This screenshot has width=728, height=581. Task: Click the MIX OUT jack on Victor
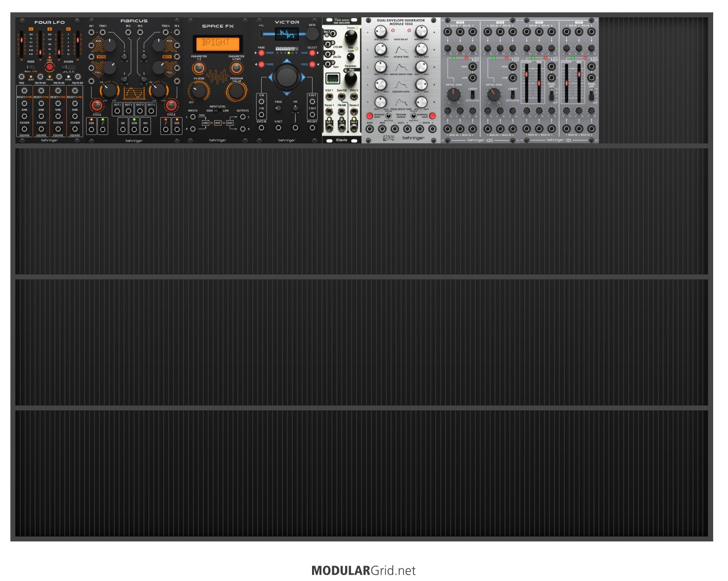tap(312, 128)
